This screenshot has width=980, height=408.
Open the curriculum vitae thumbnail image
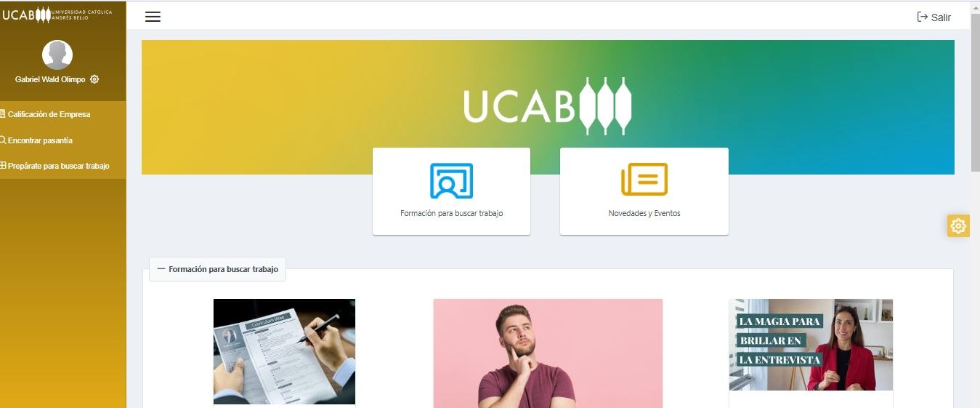(x=284, y=352)
